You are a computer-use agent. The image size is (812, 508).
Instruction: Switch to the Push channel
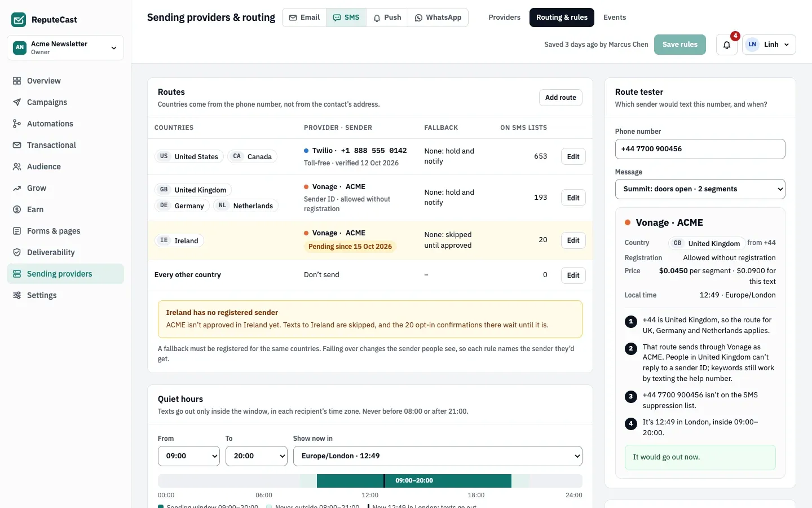pos(387,17)
